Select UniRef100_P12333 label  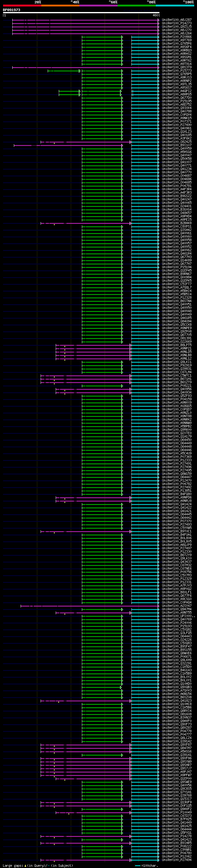click(x=177, y=460)
